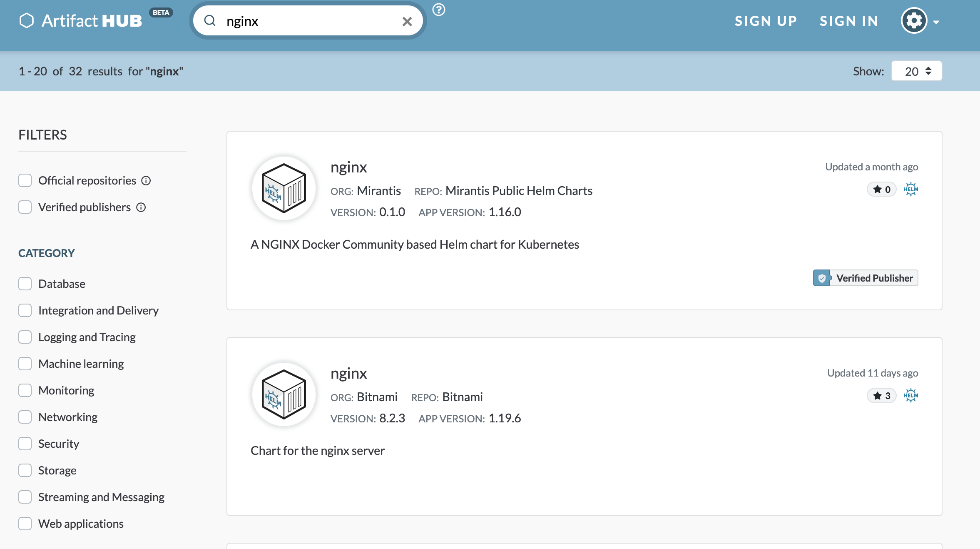Check the Logging and Tracing category
Viewport: 980px width, 549px height.
pyautogui.click(x=25, y=337)
